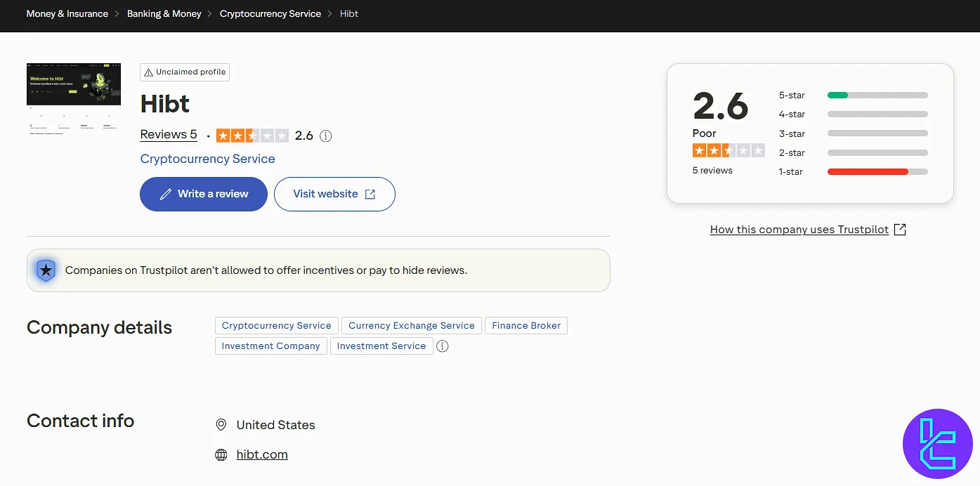Click the Contact info heading
The height and width of the screenshot is (486, 980).
click(81, 421)
